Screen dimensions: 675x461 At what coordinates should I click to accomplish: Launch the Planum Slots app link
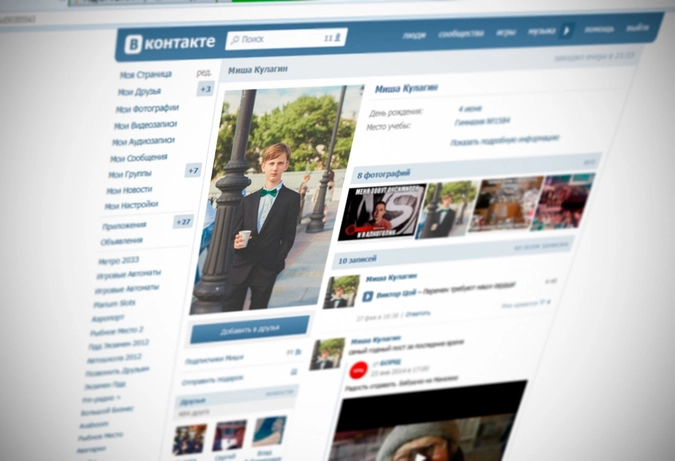click(x=114, y=304)
